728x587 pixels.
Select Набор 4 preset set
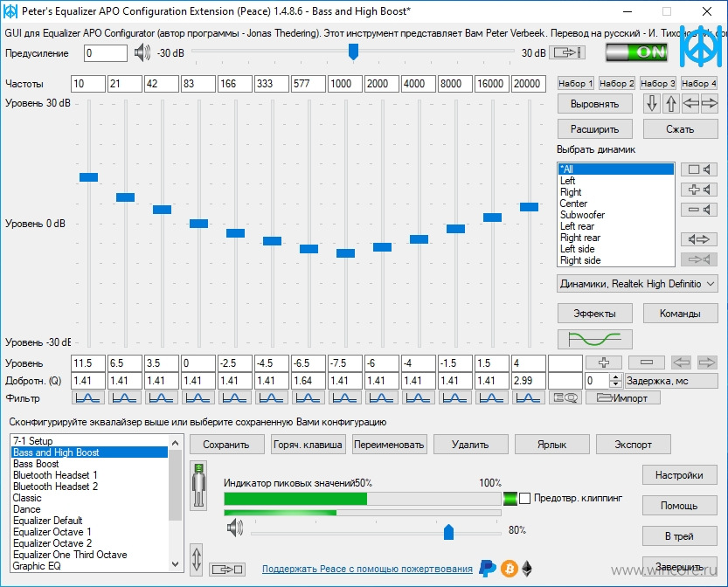point(699,84)
